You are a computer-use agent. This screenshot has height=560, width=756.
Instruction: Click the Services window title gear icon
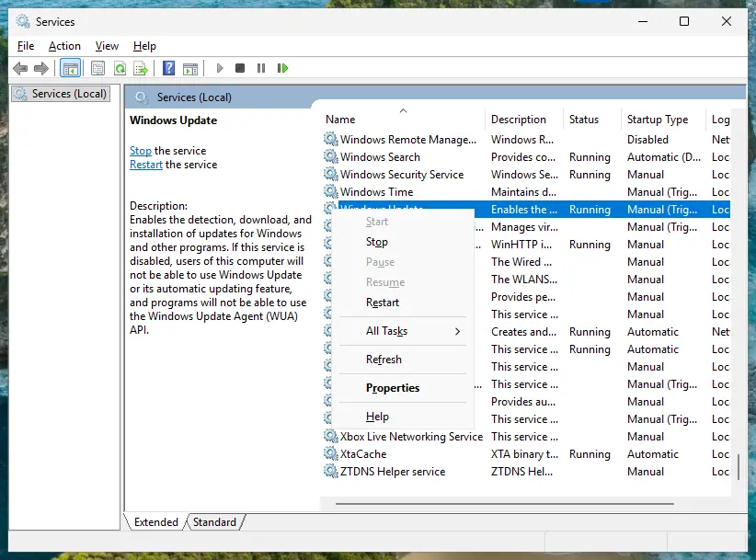[22, 21]
